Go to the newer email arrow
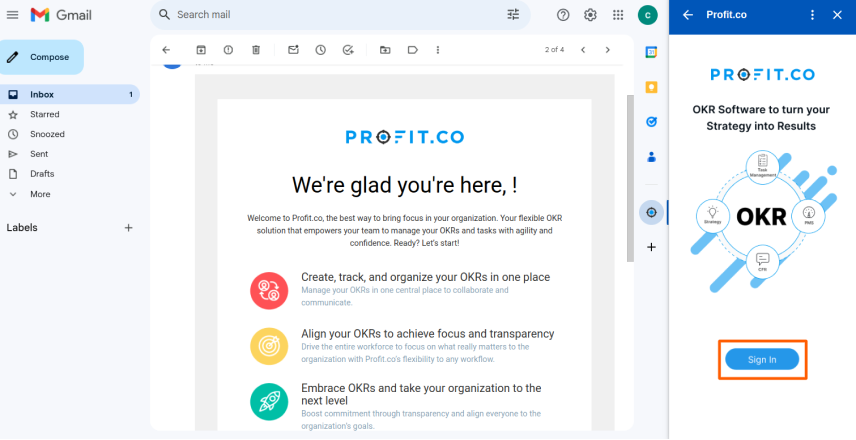The height and width of the screenshot is (440, 856). pyautogui.click(x=583, y=50)
